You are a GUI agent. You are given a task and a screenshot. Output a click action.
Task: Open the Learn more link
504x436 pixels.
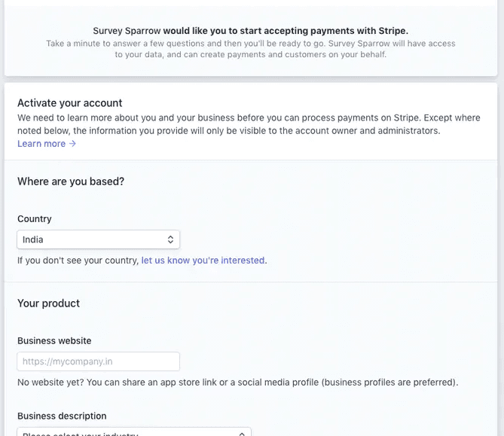coord(41,144)
